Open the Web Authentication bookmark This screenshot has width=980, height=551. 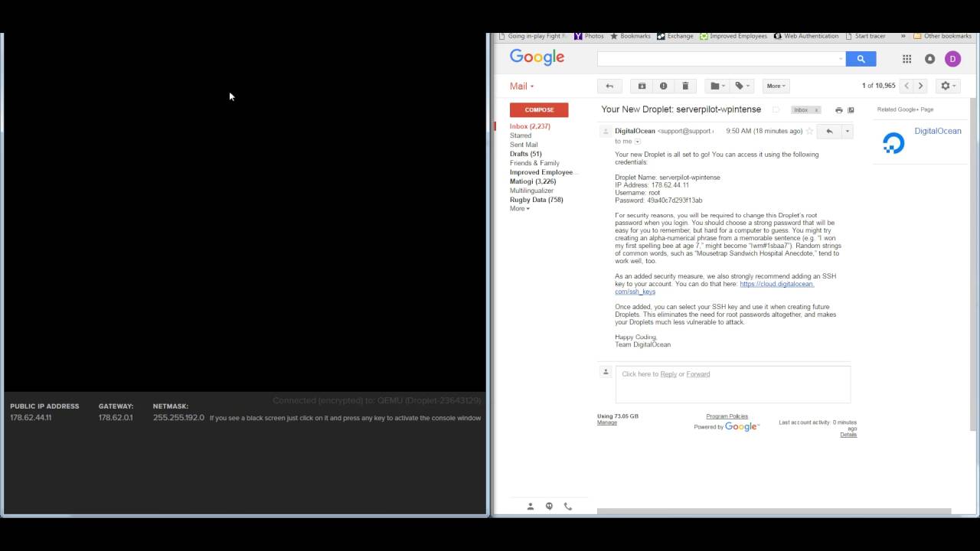(x=806, y=36)
